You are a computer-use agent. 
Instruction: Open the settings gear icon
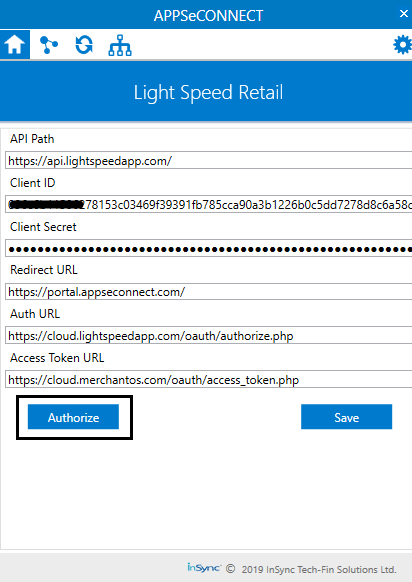[x=402, y=45]
